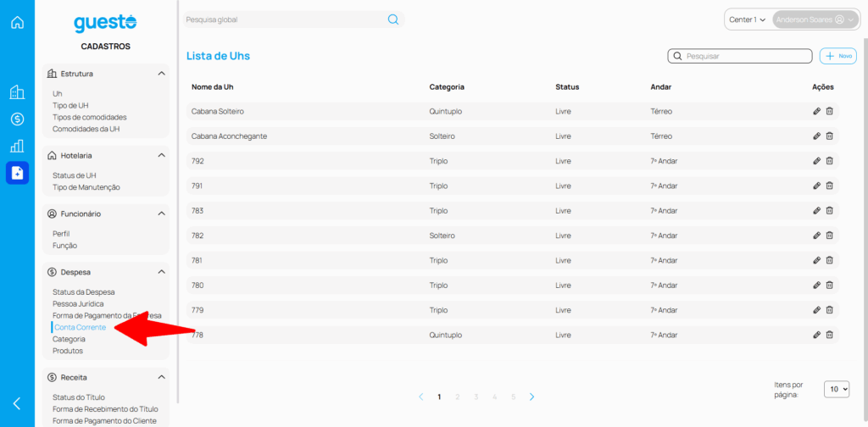
Task: Open the Center 1 dropdown
Action: (747, 19)
